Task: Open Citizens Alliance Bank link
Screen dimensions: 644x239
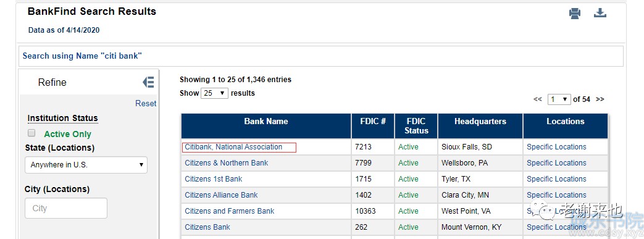Action: coord(222,195)
